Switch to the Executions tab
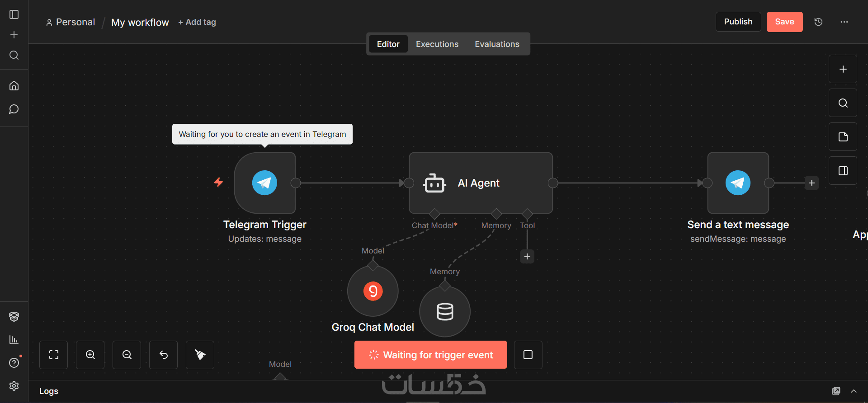 pyautogui.click(x=437, y=44)
